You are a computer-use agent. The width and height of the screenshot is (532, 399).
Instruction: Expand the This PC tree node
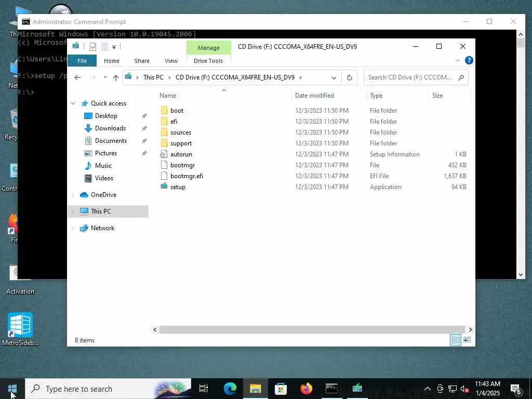pyautogui.click(x=73, y=211)
